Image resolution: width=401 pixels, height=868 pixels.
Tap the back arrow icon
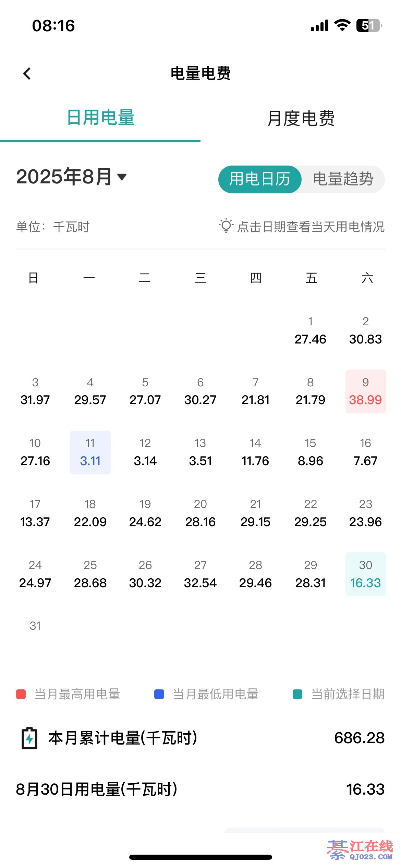pyautogui.click(x=27, y=73)
